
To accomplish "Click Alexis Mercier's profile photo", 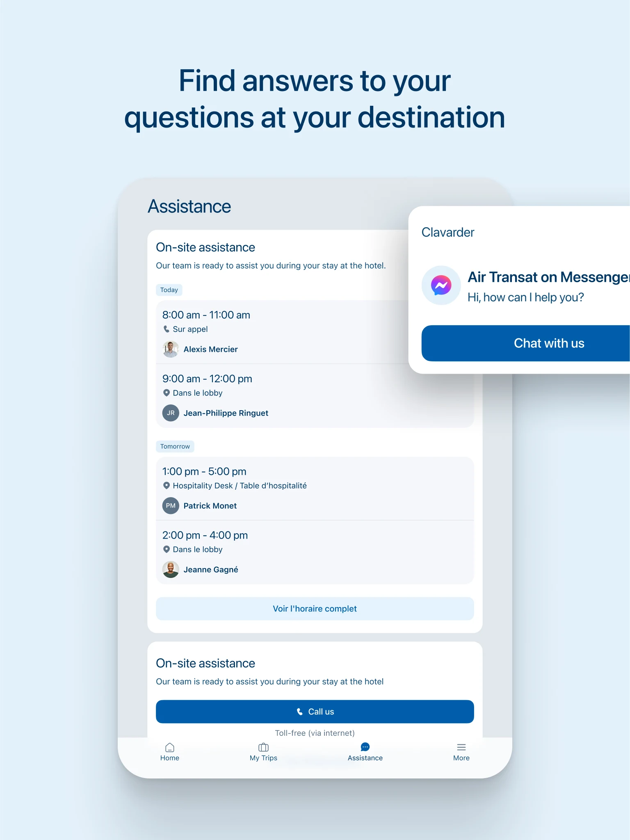I will point(171,349).
